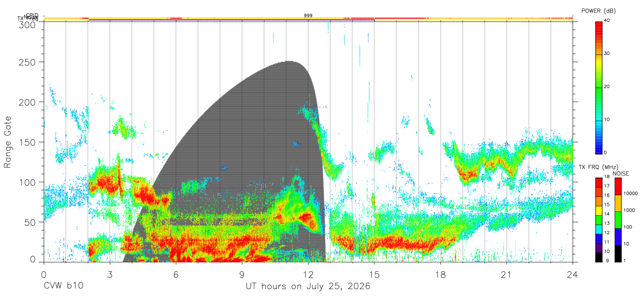Screen dimensions: 644x297
Task: Select the 30 tick on power colorbar
Action: pos(607,54)
